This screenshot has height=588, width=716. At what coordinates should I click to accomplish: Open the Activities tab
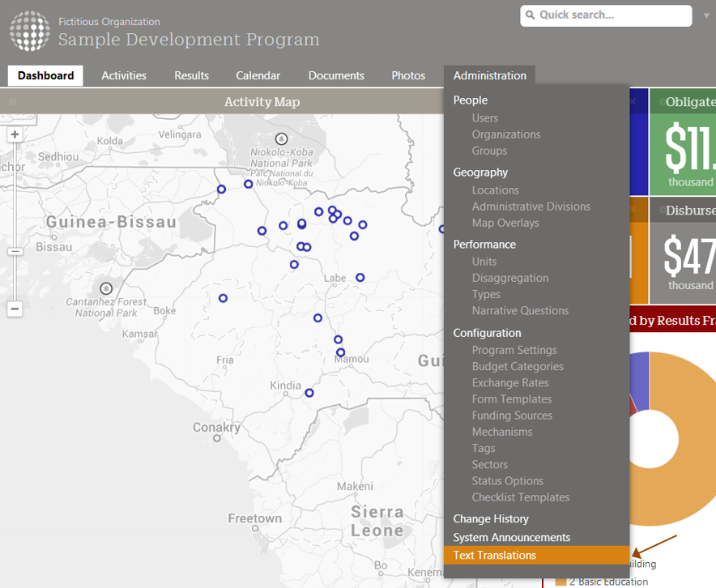124,75
